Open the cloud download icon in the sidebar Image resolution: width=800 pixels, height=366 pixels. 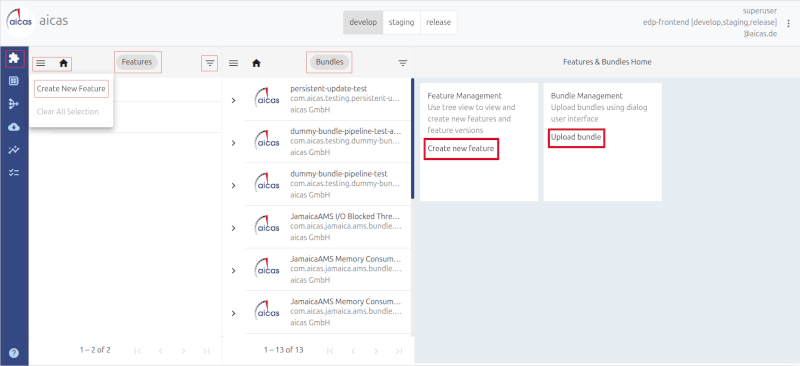(x=14, y=127)
